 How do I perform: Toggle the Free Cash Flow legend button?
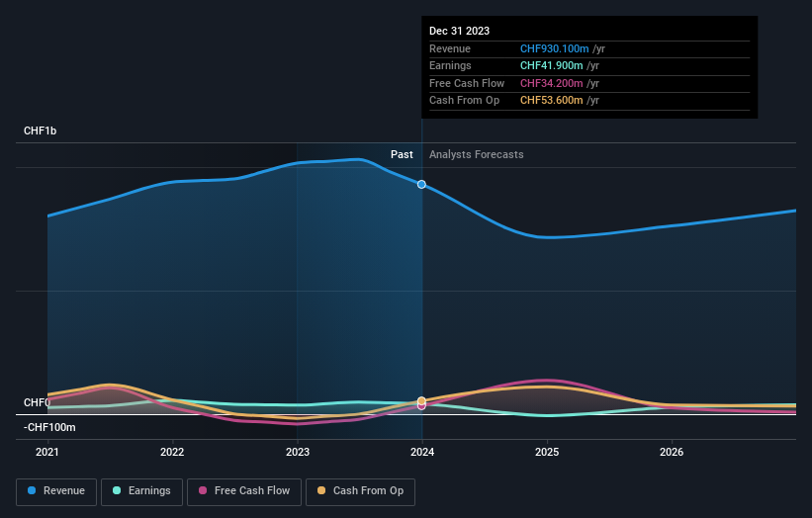(244, 491)
